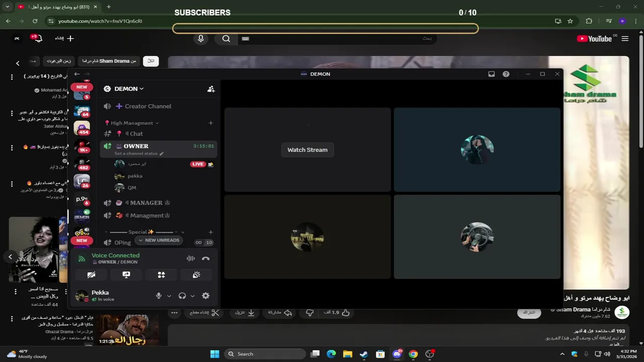Open server with 64 unread badge
The width and height of the screenshot is (644, 362).
tap(82, 110)
